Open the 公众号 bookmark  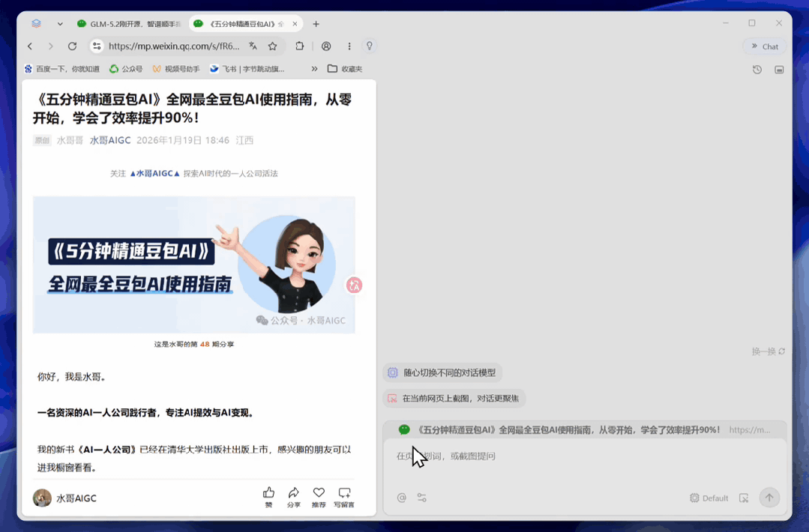tap(126, 69)
